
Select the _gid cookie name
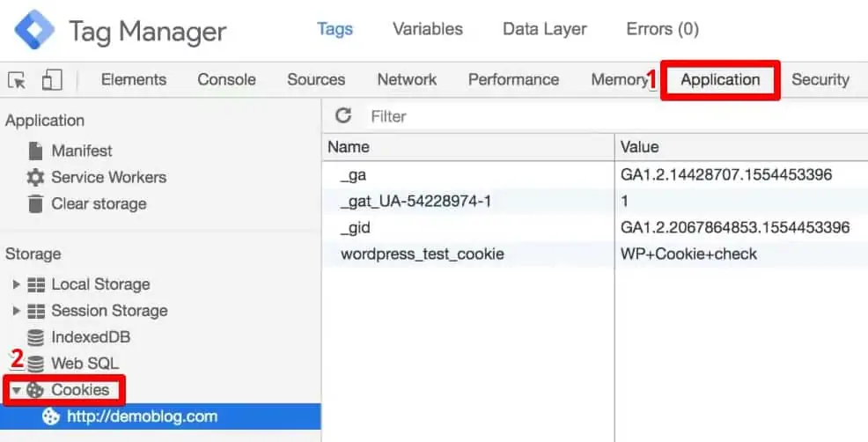(x=356, y=228)
